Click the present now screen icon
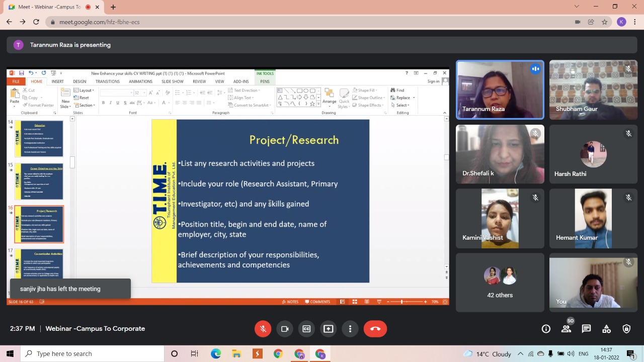644x362 pixels. pyautogui.click(x=328, y=329)
